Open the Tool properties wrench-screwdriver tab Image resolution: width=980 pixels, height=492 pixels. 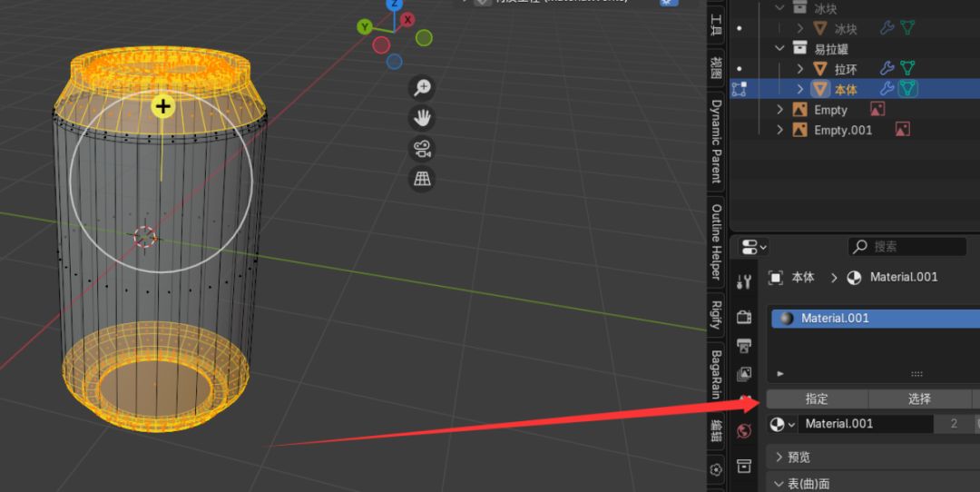point(744,282)
